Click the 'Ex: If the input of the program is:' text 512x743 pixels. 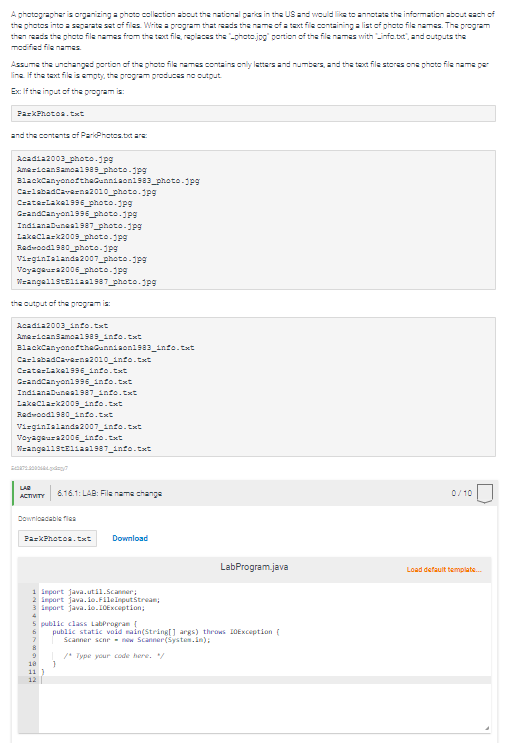(x=68, y=91)
